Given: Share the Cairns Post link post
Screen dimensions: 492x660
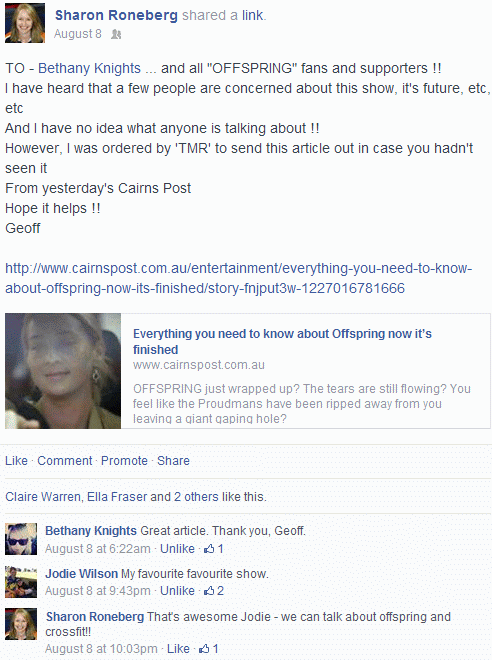Looking at the screenshot, I should (x=173, y=460).
